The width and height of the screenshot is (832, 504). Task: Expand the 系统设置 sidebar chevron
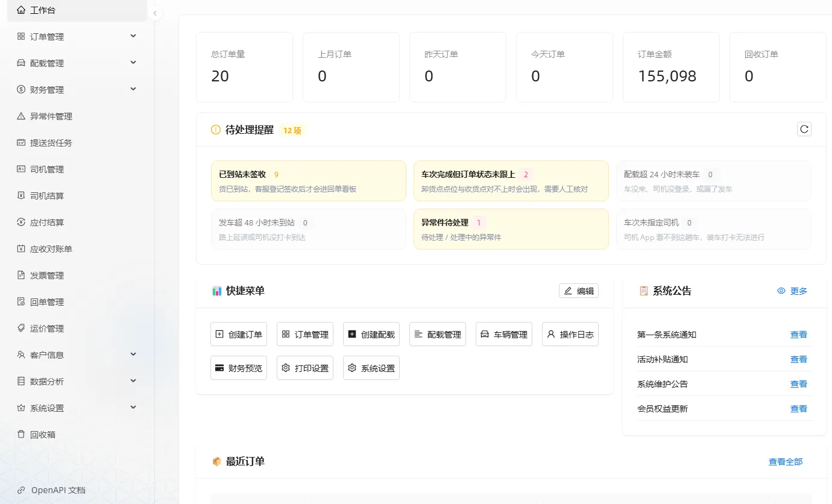(133, 408)
